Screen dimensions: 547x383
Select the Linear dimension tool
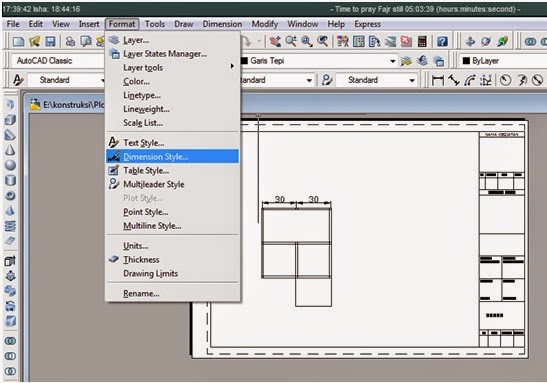[x=437, y=80]
